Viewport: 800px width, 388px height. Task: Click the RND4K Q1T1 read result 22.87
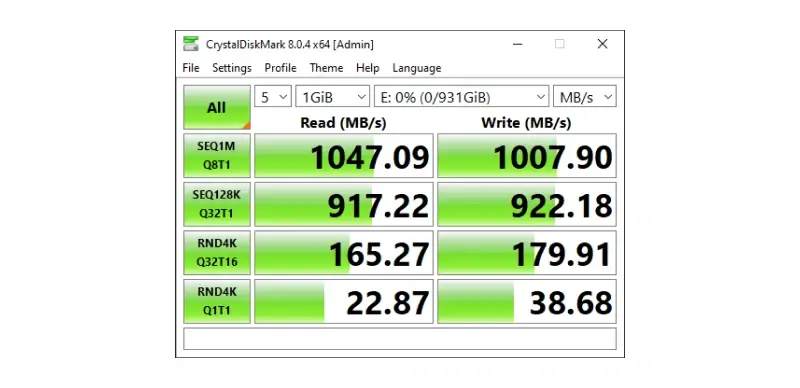344,301
